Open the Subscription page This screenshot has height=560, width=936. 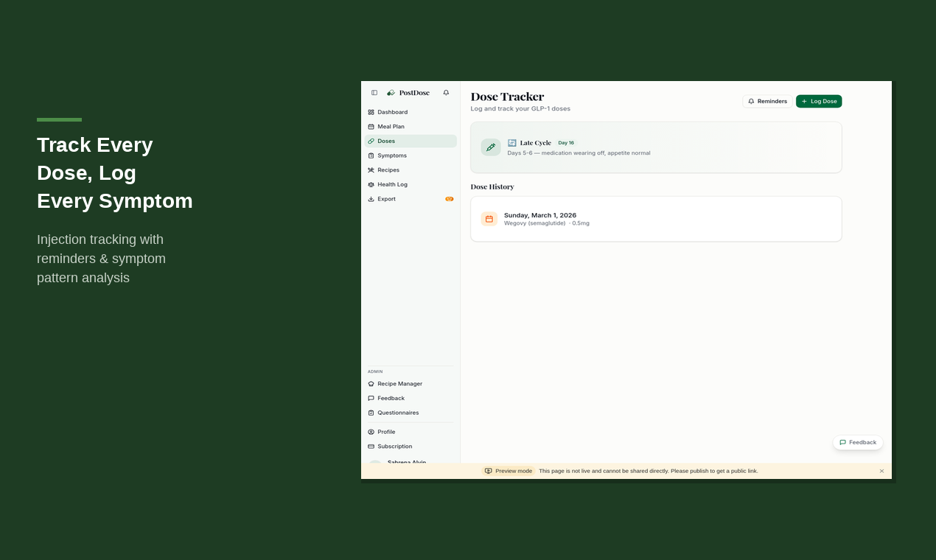click(411, 447)
